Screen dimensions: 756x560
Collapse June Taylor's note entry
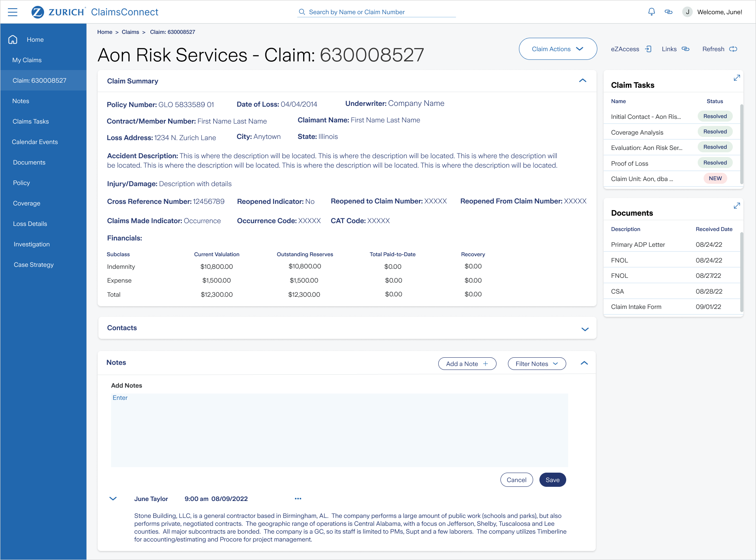(113, 499)
